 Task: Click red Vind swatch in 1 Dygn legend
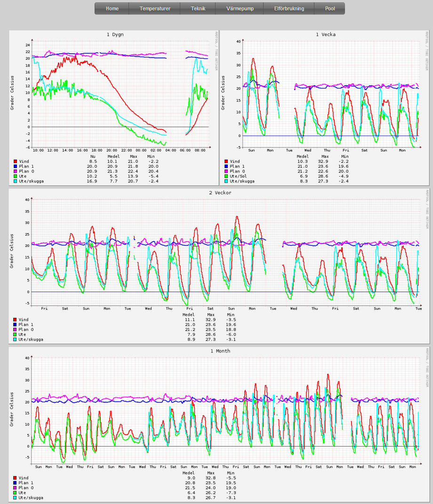click(x=16, y=162)
